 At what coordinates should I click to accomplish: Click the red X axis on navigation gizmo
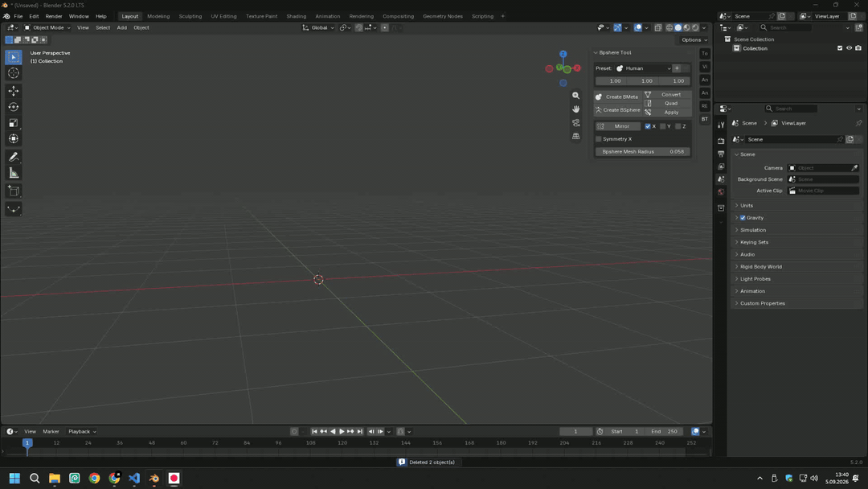577,68
